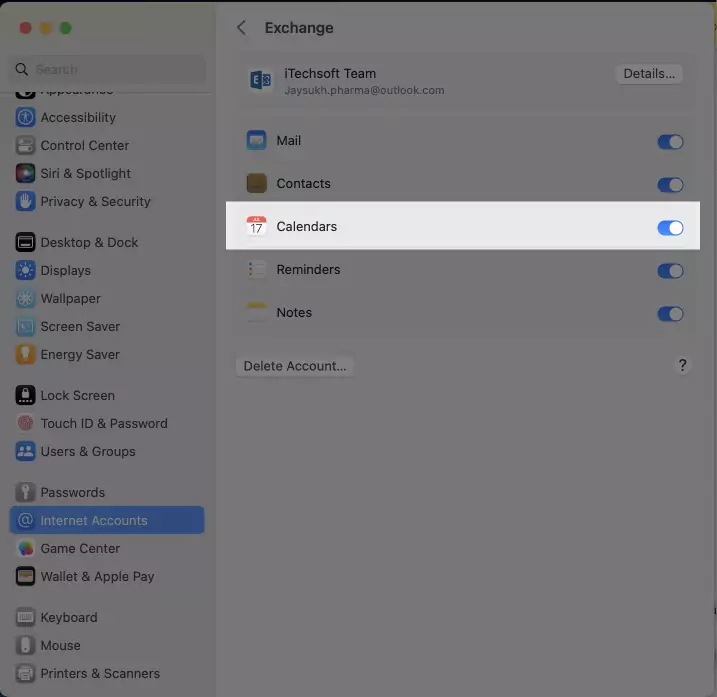Click the Jaysukh.pharma@outlook.com address
Image resolution: width=717 pixels, height=697 pixels.
click(364, 90)
